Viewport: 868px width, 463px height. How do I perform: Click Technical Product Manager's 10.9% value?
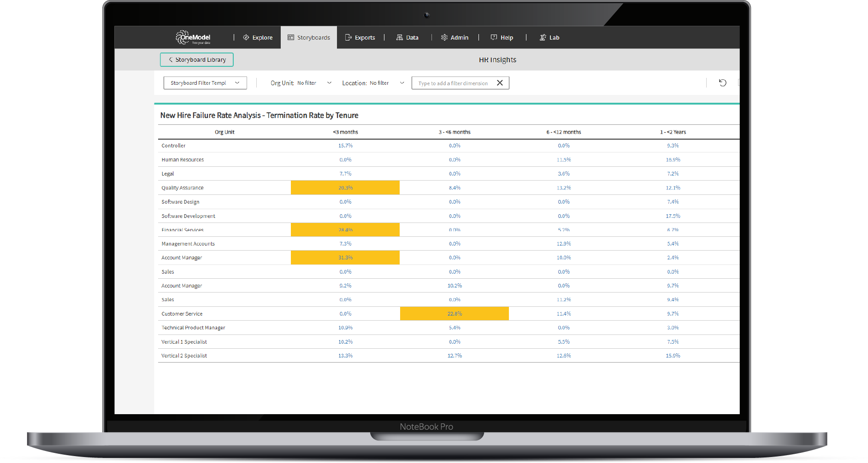(345, 328)
